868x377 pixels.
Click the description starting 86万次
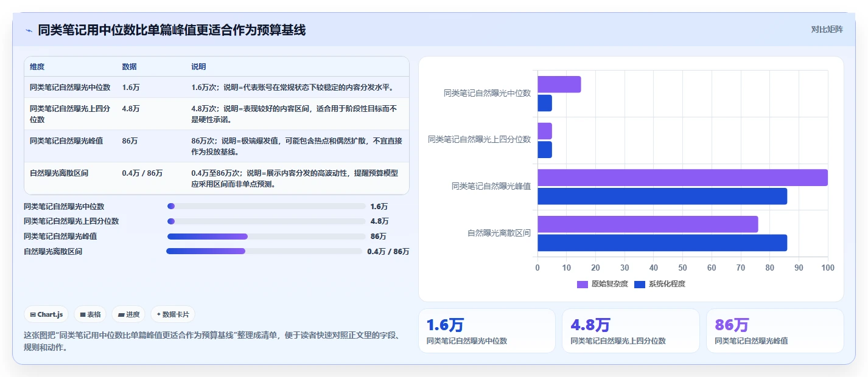tap(297, 146)
